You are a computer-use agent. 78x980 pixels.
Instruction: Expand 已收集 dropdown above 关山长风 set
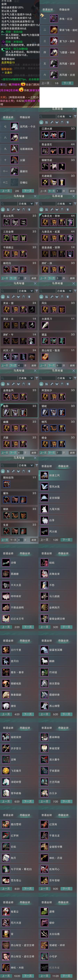26,204
